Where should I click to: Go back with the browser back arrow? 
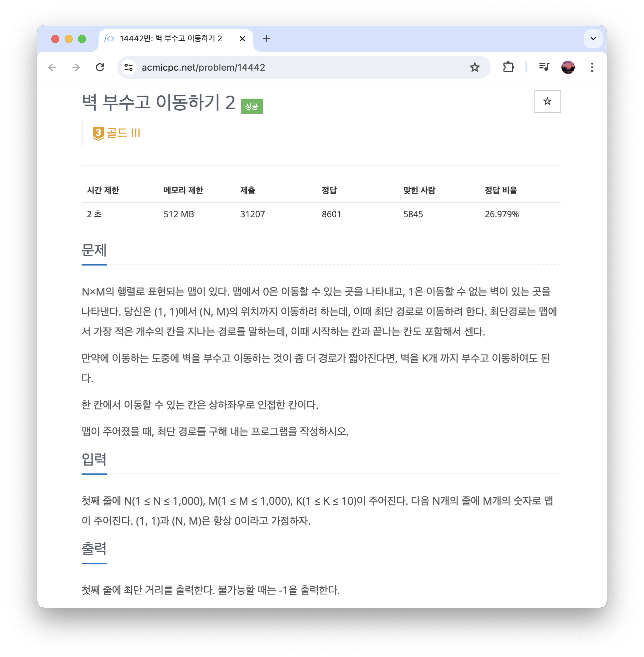52,67
